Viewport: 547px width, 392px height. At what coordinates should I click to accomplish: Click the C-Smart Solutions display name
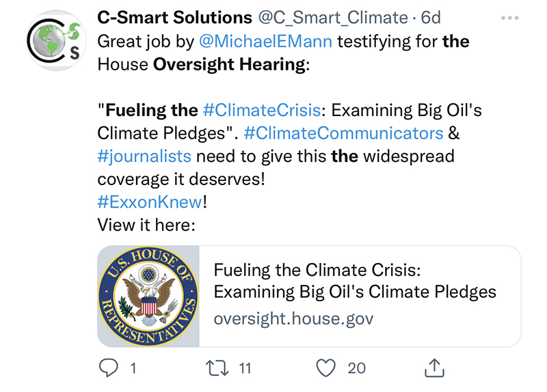[175, 17]
